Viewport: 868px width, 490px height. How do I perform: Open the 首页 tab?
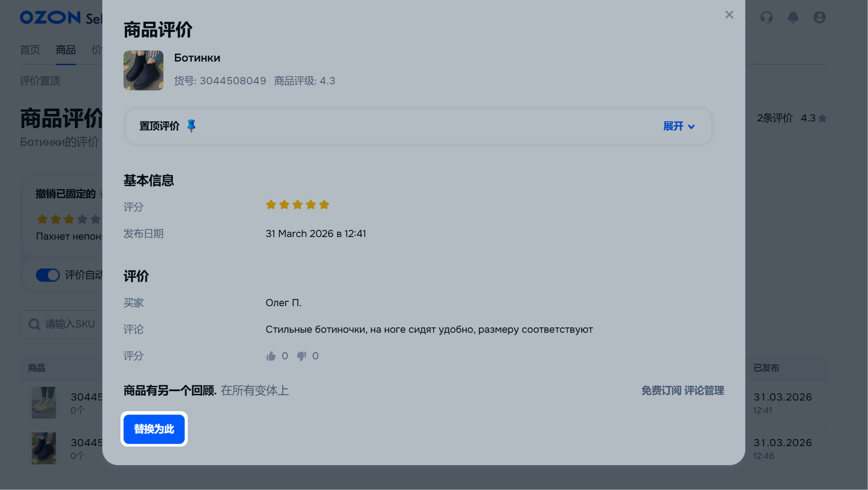(x=30, y=50)
